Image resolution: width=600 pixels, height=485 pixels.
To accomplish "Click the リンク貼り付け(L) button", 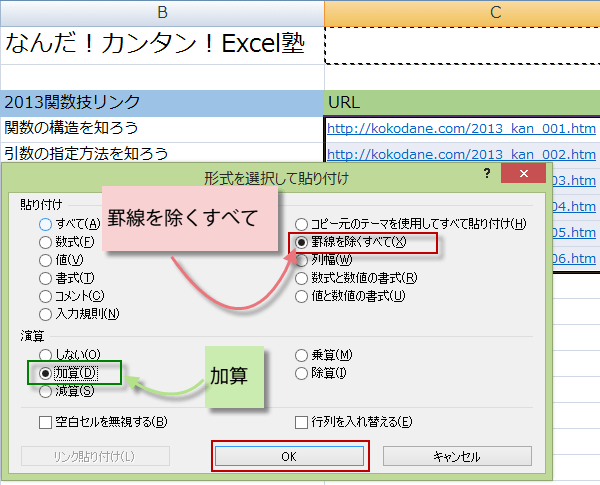I will pos(95,456).
